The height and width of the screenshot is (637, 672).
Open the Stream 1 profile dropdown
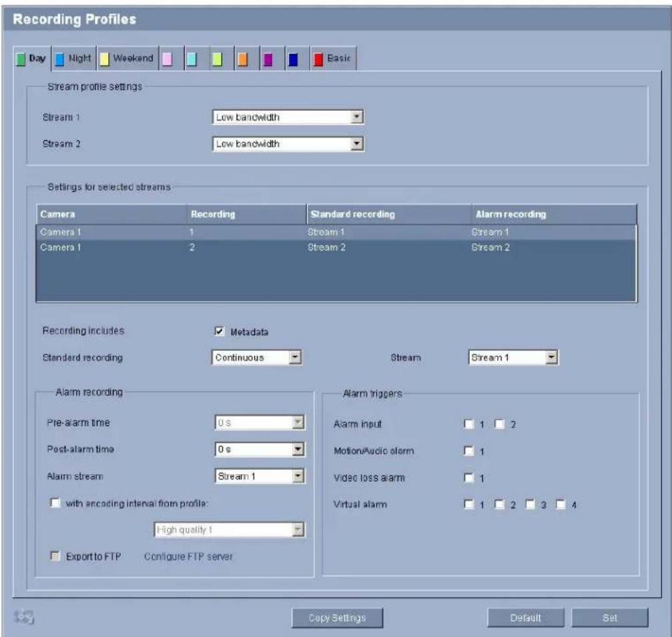pyautogui.click(x=288, y=117)
